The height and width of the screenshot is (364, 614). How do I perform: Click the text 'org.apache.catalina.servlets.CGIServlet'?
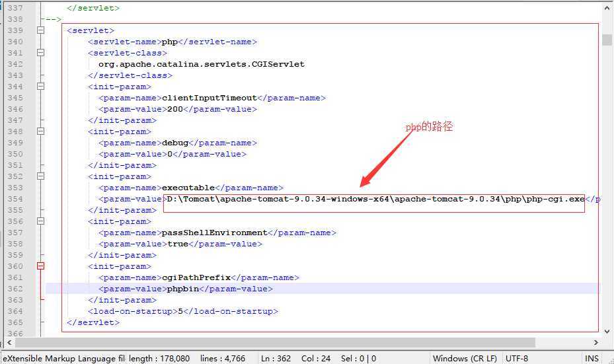tap(202, 64)
